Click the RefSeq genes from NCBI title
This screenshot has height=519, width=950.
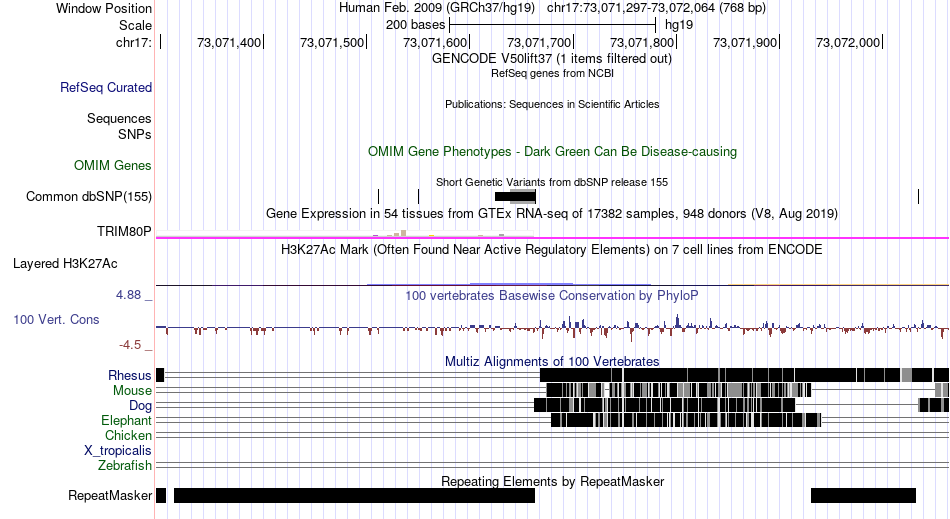(552, 73)
